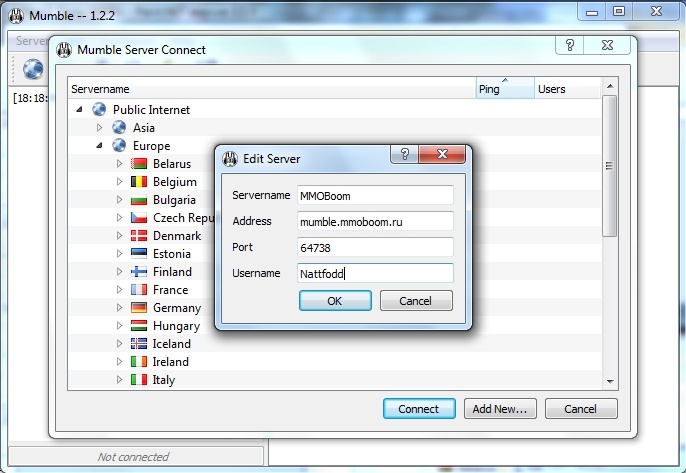This screenshot has height=473, width=686.
Task: Click the Address input field
Action: [375, 221]
